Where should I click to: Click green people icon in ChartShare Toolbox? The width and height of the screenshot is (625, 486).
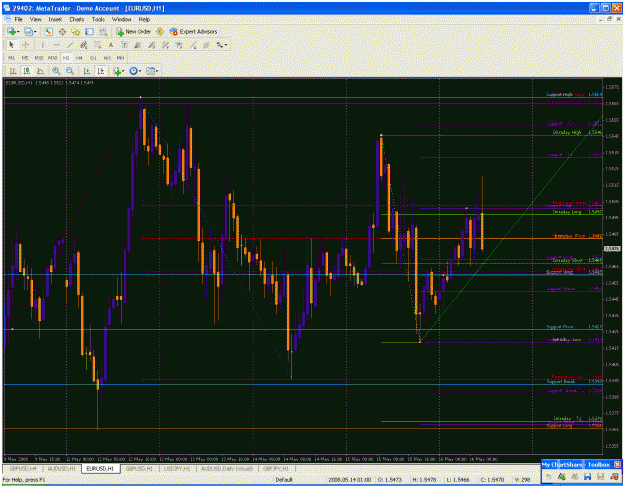pos(561,476)
